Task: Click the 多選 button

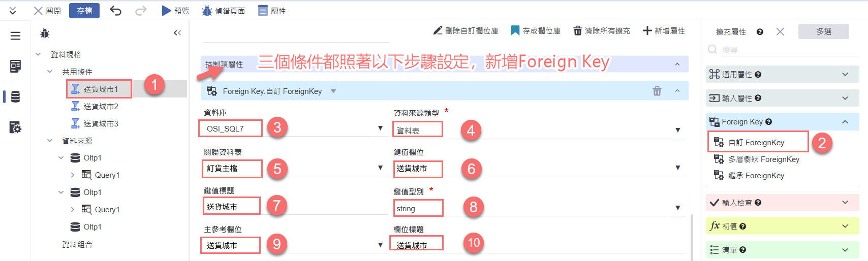Action: tap(823, 31)
